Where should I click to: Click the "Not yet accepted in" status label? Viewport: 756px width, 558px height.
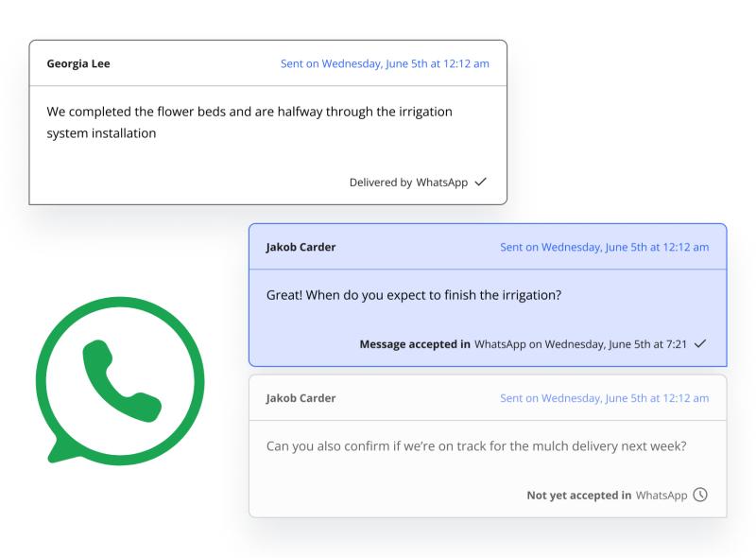[x=579, y=495]
